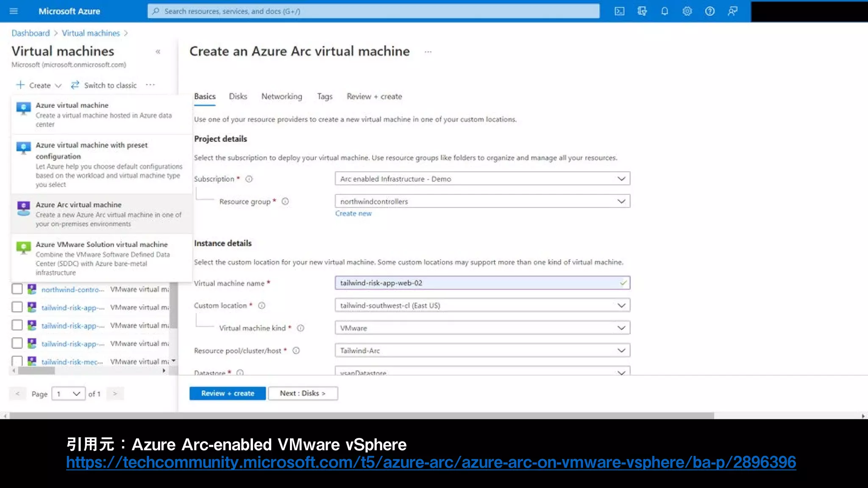
Task: Click the search magnifier icon in search bar
Action: coord(156,11)
